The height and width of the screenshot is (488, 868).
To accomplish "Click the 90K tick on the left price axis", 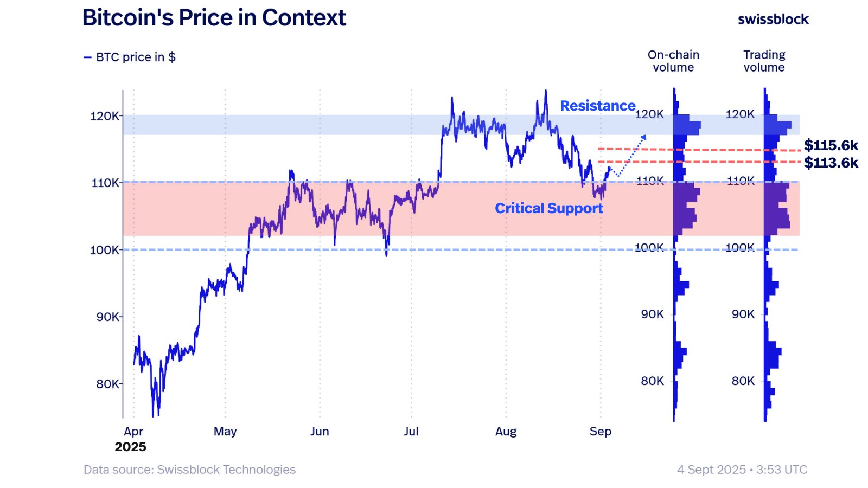I will tap(107, 317).
